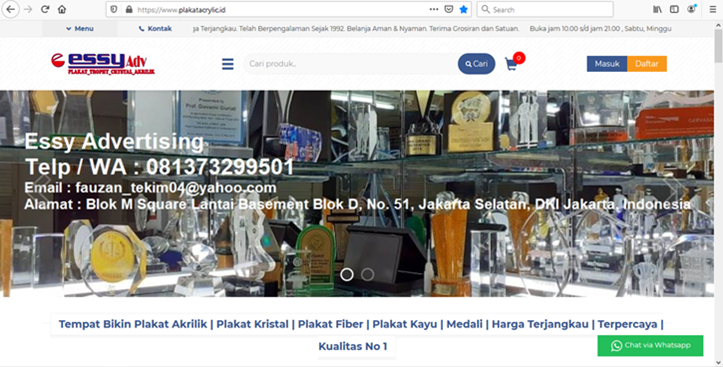723x367 pixels.
Task: Click the Cari search button
Action: pos(476,64)
